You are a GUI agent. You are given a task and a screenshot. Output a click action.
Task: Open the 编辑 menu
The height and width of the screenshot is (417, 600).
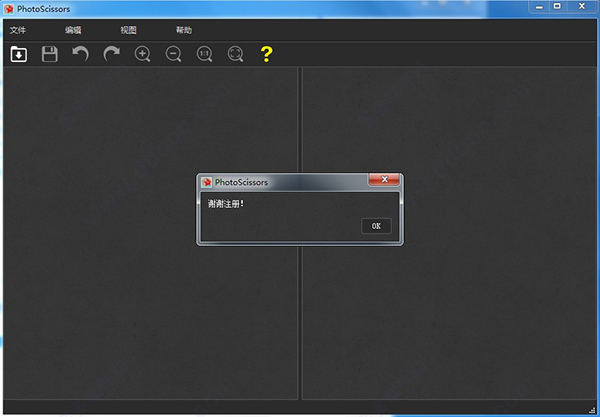coord(73,30)
